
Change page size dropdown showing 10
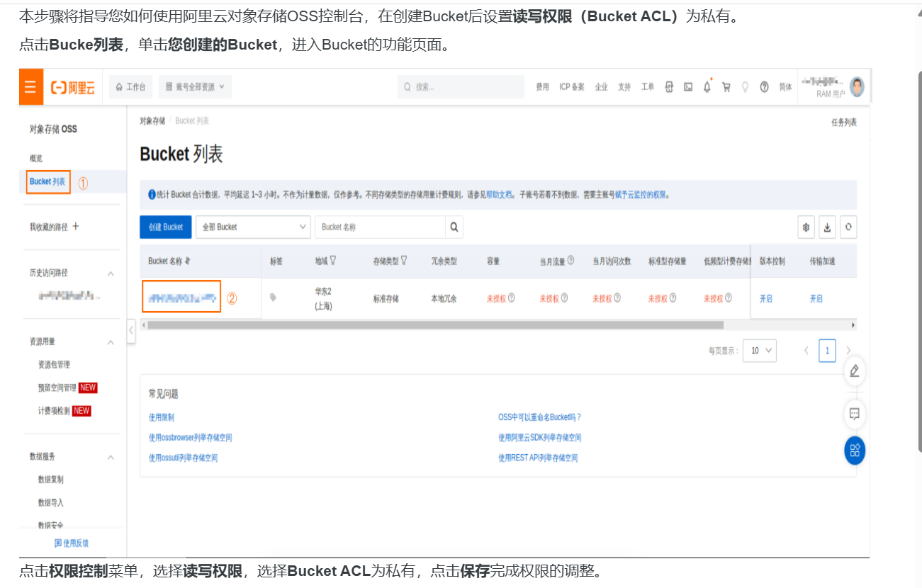pyautogui.click(x=760, y=351)
